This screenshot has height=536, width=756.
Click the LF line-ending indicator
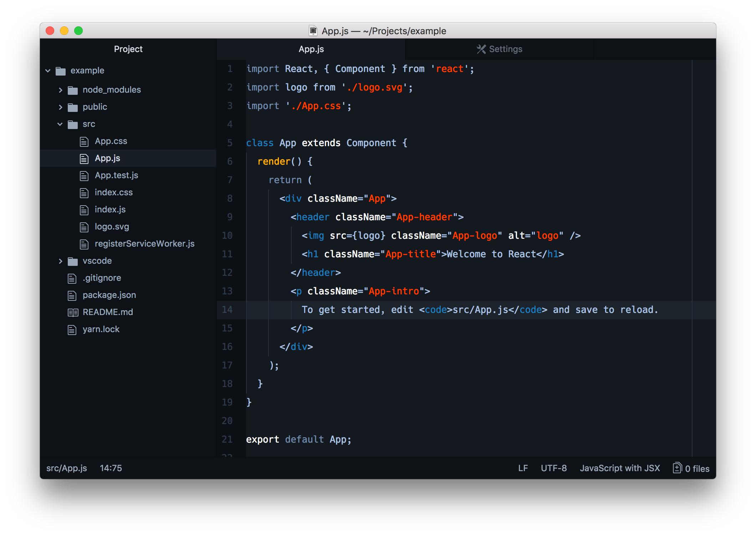pyautogui.click(x=523, y=468)
